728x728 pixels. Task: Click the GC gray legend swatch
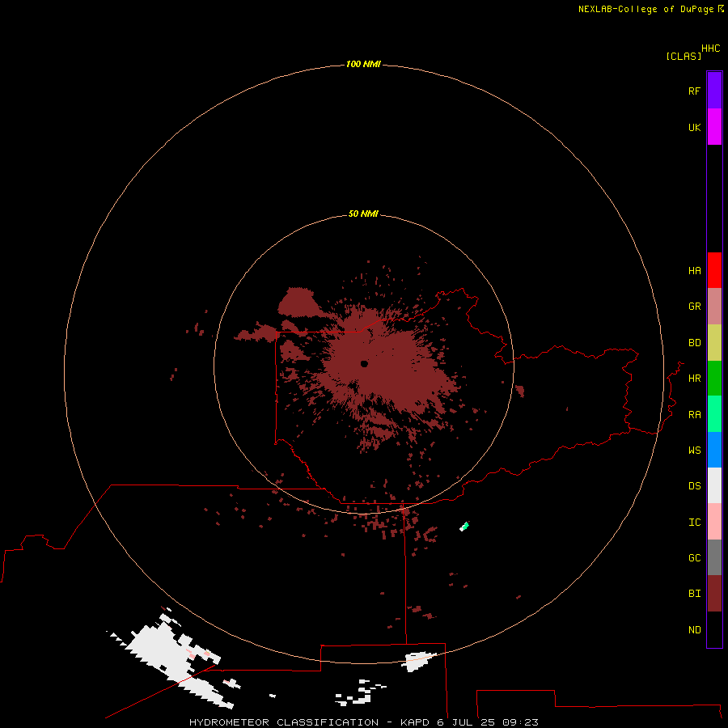point(714,557)
